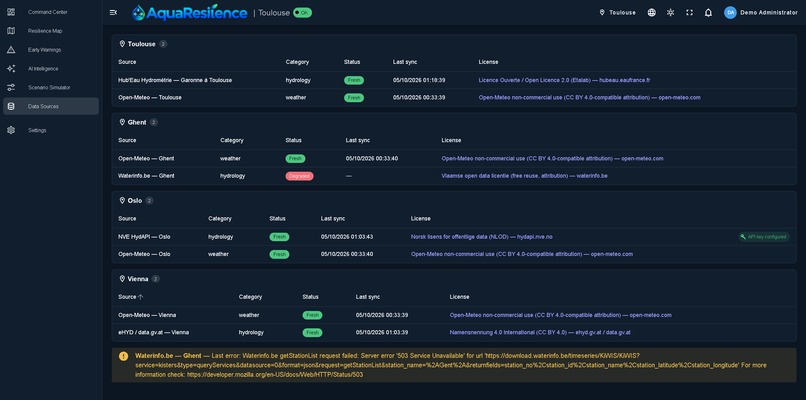This screenshot has width=806, height=400.
Task: Open Demo Administrator user menu
Action: point(761,12)
